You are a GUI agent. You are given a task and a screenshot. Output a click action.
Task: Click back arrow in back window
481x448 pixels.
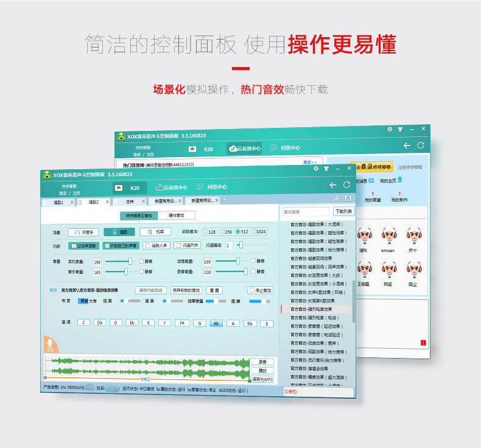(407, 145)
